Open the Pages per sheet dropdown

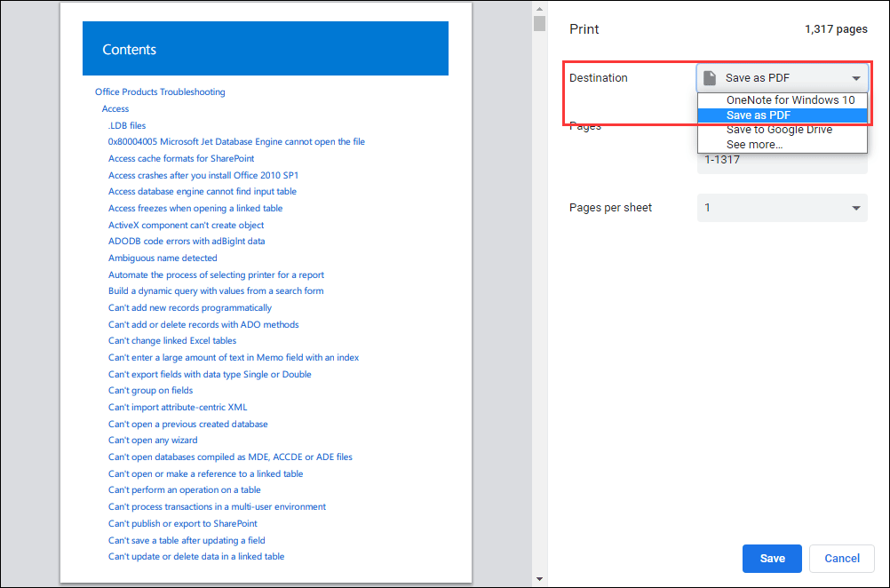pos(783,208)
